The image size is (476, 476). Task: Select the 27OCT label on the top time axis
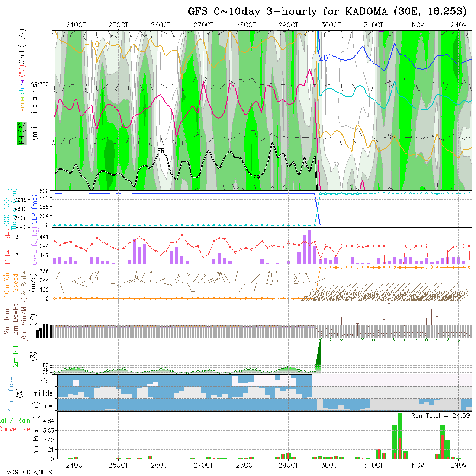click(x=203, y=25)
